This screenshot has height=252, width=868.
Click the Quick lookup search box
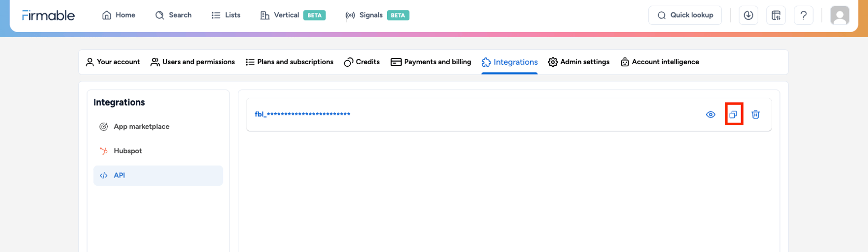point(685,15)
